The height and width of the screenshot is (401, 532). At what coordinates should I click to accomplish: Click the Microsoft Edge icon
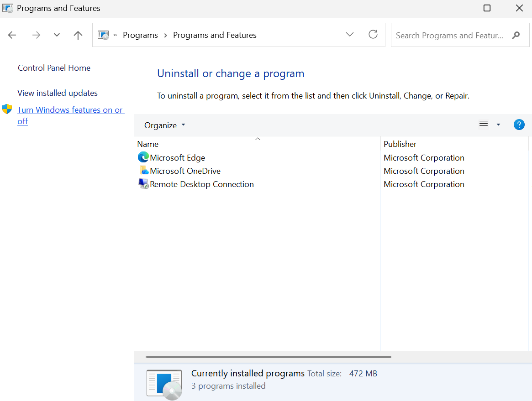point(143,157)
